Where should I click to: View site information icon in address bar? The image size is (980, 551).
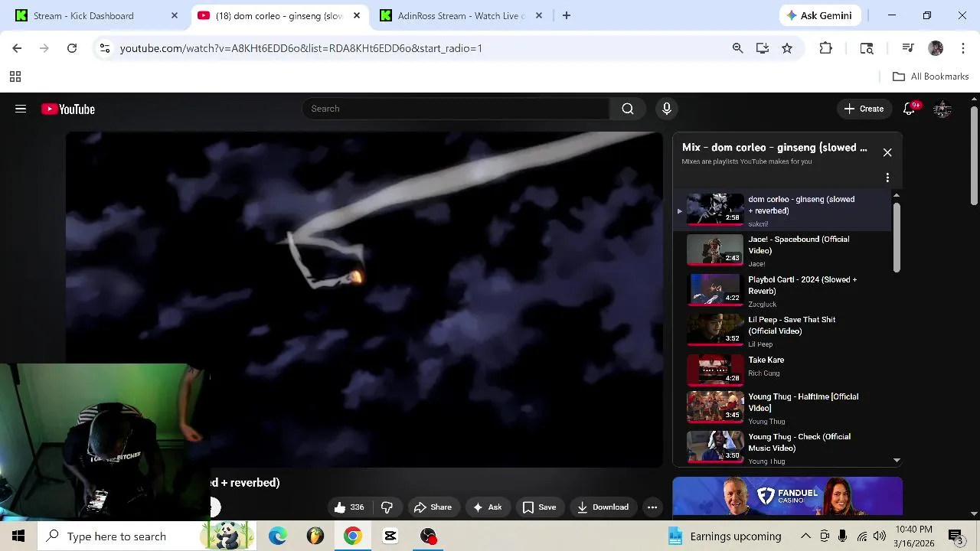pos(105,48)
